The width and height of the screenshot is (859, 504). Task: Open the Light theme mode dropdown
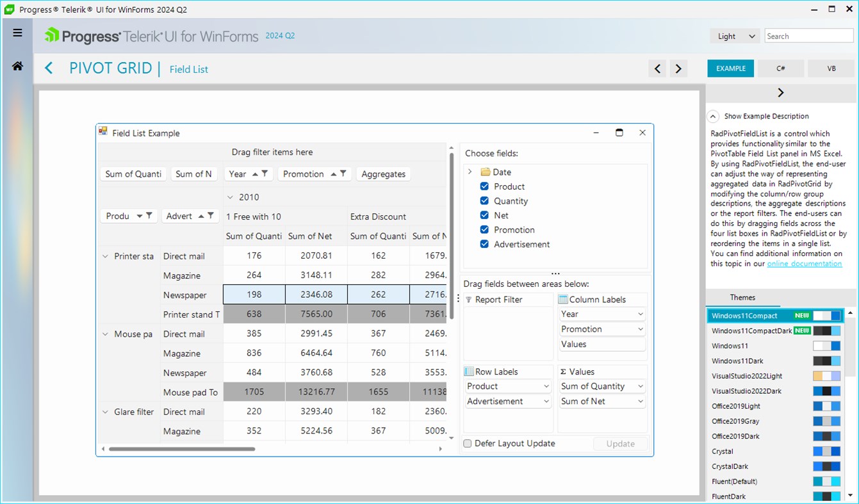[x=735, y=37]
